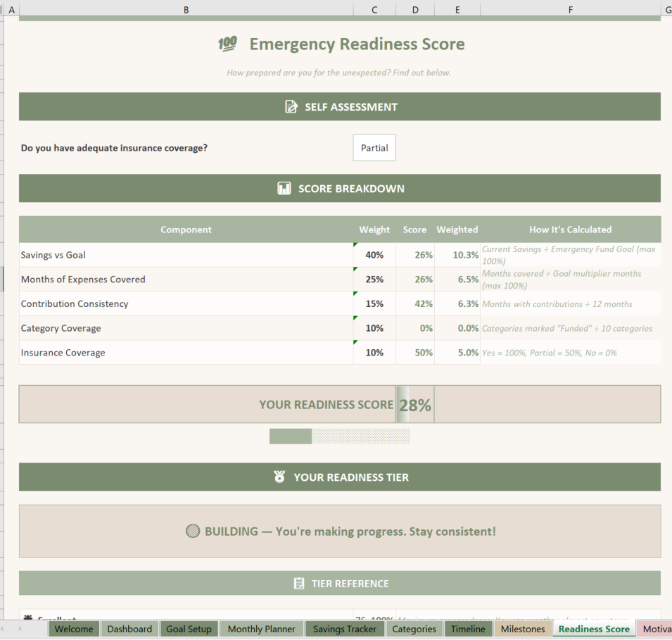Click the BUILDING tier message
The image size is (672, 640).
[x=350, y=531]
